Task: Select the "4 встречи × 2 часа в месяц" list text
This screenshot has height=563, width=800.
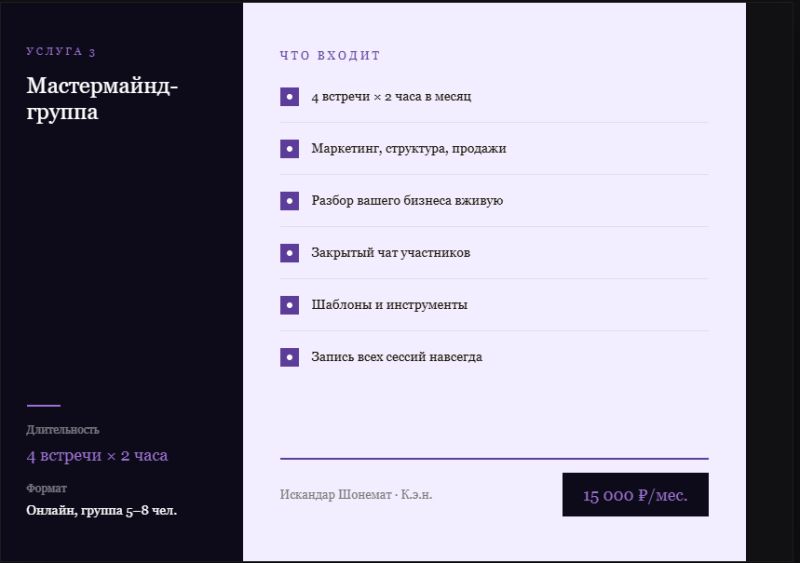Action: (391, 97)
